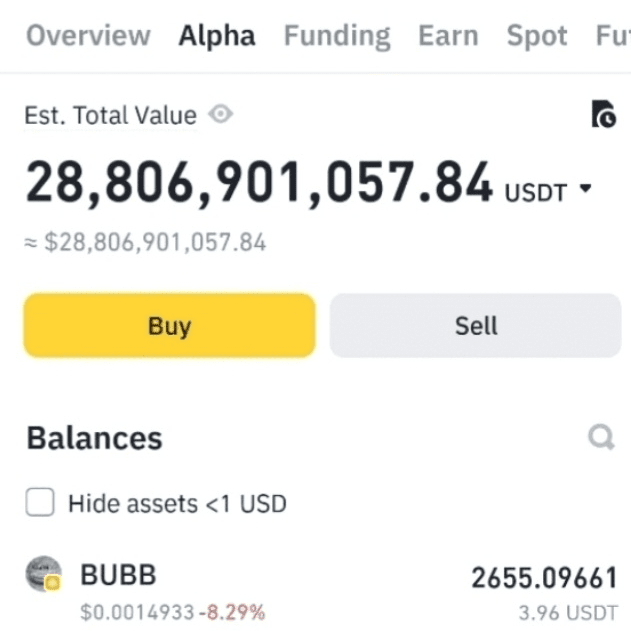The height and width of the screenshot is (631, 631).
Task: Expand the USDT currency dropdown arrow
Action: click(x=586, y=188)
